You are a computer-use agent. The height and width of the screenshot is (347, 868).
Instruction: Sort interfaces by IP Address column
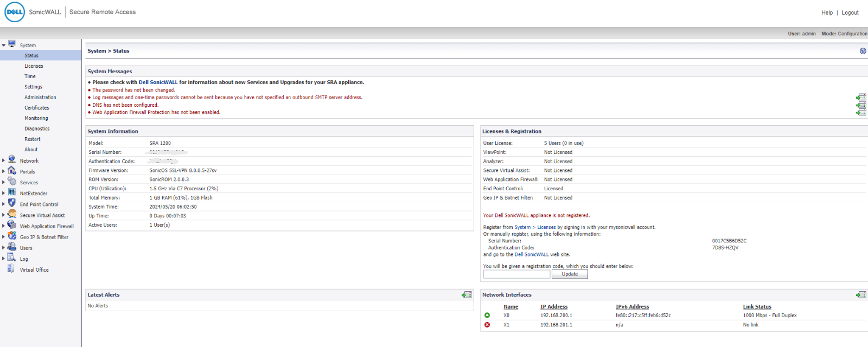(x=554, y=307)
